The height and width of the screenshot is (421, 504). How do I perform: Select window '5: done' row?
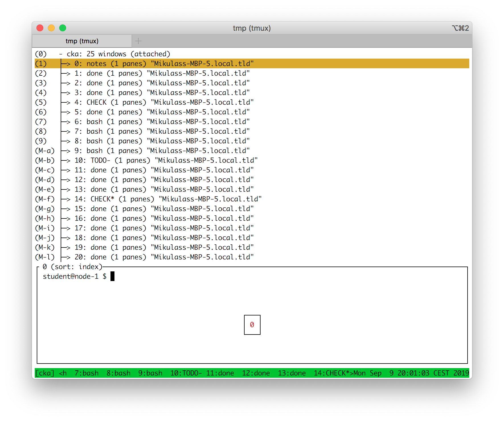point(252,112)
